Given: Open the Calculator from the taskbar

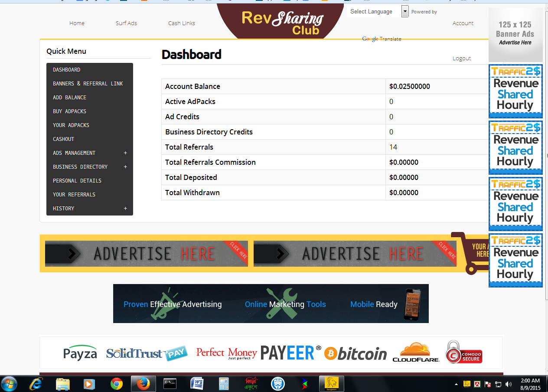Looking at the screenshot, I should (x=224, y=384).
